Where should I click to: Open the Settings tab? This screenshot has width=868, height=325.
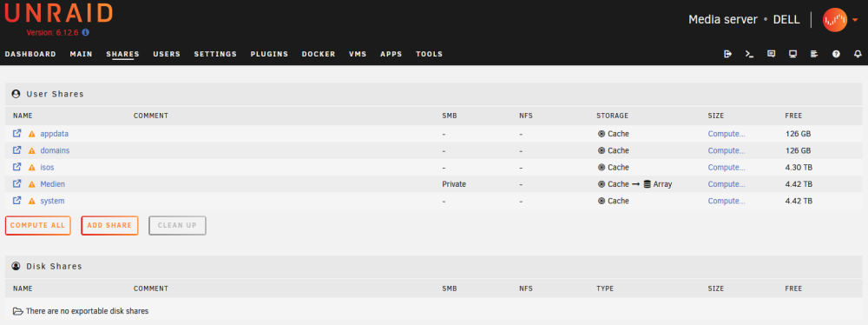point(215,54)
